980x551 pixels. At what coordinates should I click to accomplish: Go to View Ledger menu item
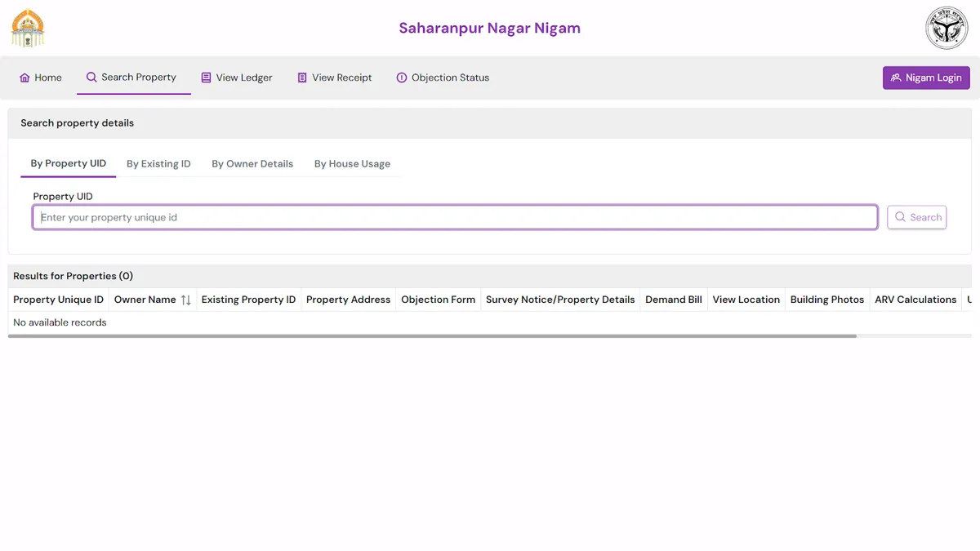pos(243,78)
